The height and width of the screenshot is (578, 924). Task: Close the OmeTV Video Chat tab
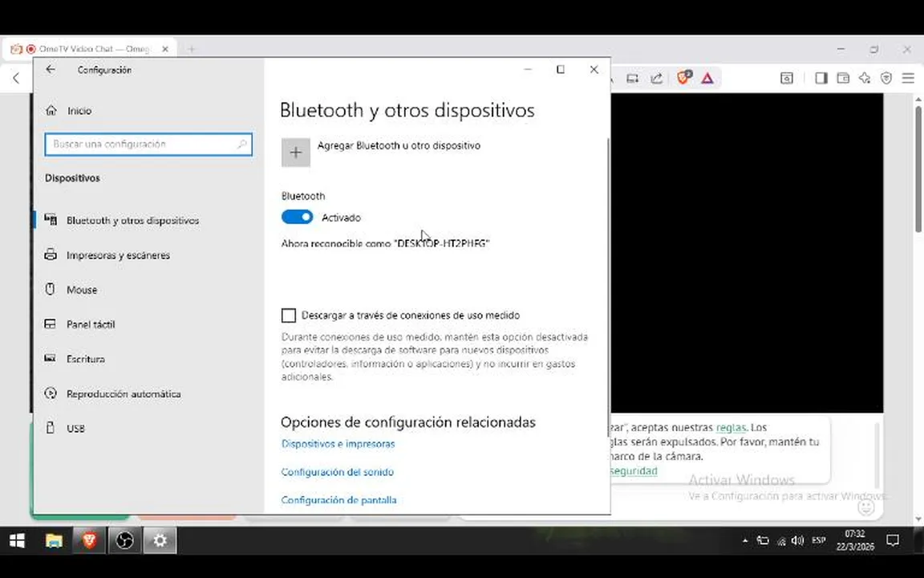click(x=165, y=49)
